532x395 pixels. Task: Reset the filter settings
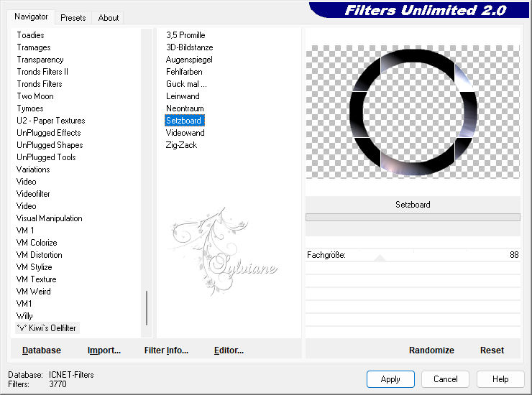pos(492,350)
